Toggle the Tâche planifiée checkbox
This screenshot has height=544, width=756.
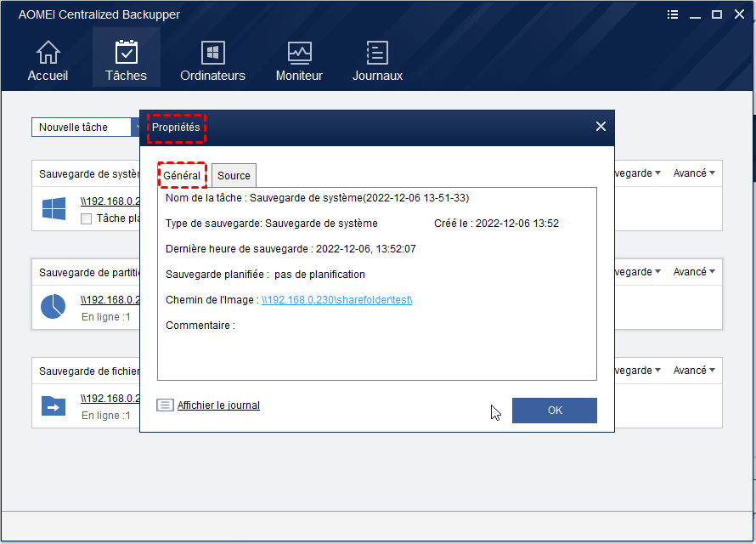pos(87,219)
